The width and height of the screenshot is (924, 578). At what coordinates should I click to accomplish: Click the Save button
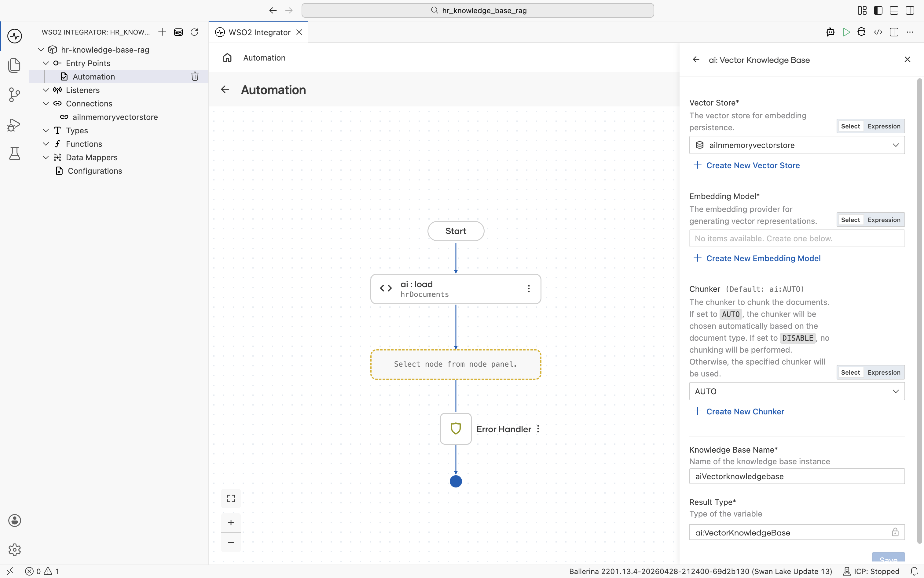pos(888,558)
